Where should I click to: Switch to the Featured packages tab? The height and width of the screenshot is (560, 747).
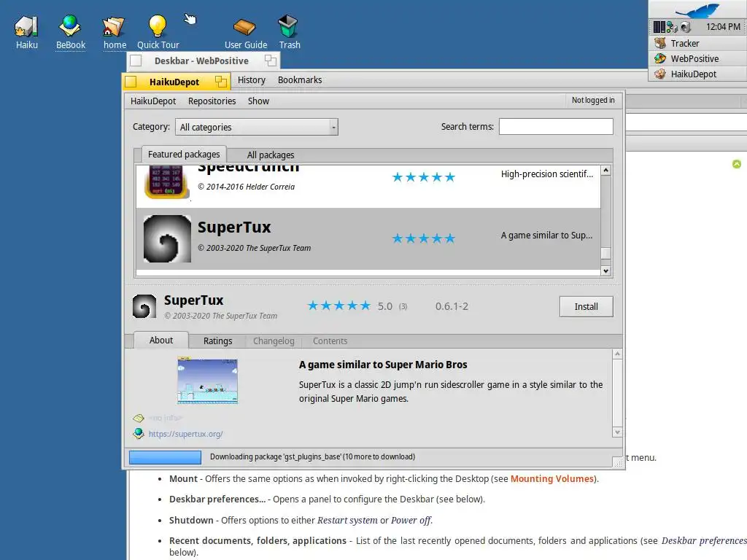(184, 155)
